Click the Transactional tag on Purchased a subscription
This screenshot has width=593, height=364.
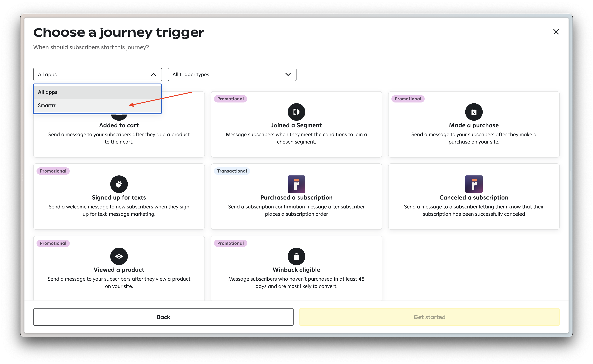232,171
